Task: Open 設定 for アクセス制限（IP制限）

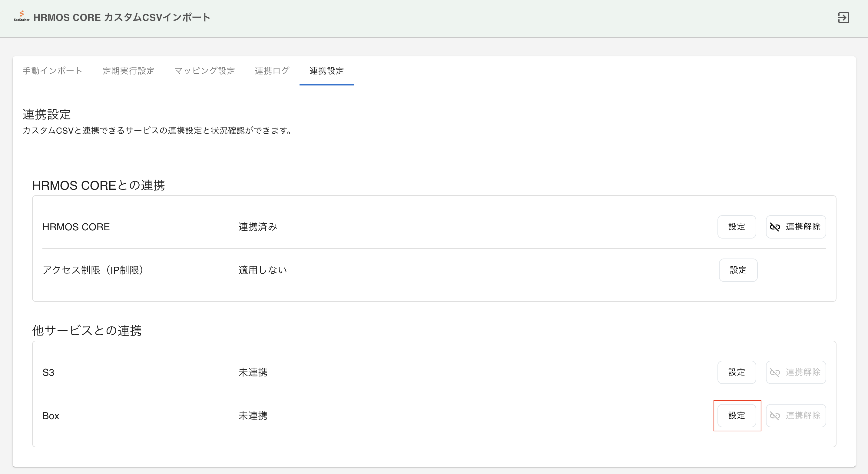Action: 738,270
